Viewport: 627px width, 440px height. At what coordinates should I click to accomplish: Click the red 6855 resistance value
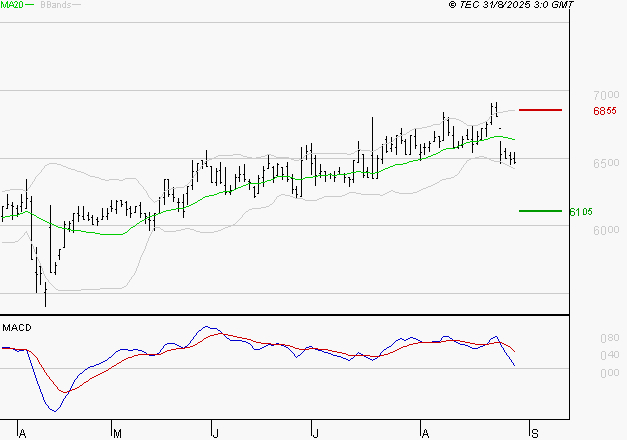point(605,111)
